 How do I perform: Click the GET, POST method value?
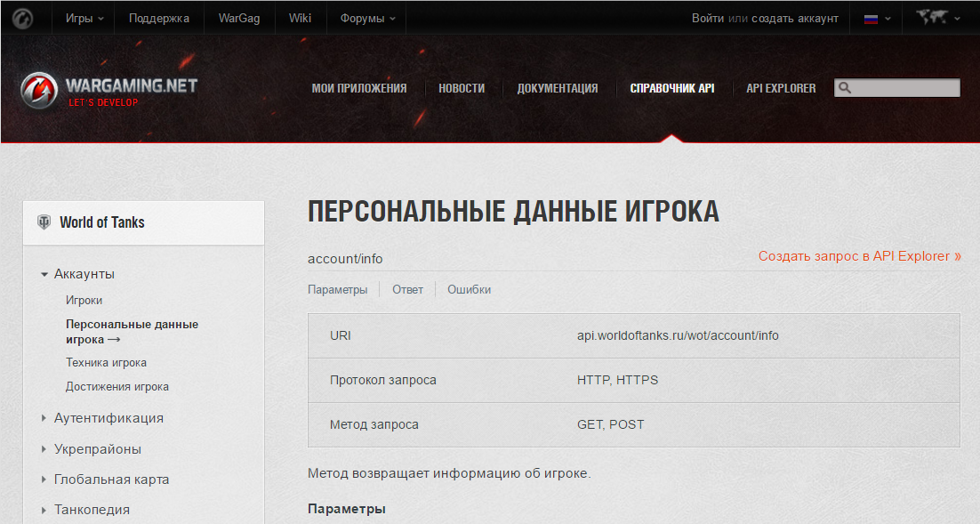pos(611,424)
